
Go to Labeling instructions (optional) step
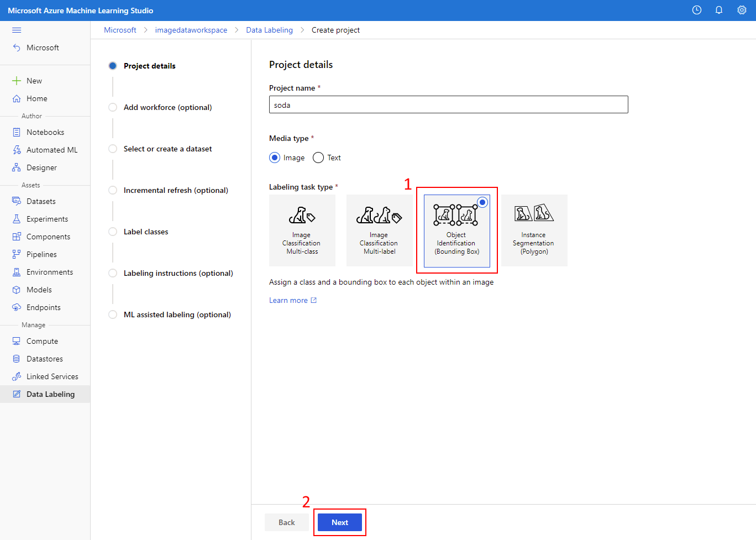[x=178, y=273]
